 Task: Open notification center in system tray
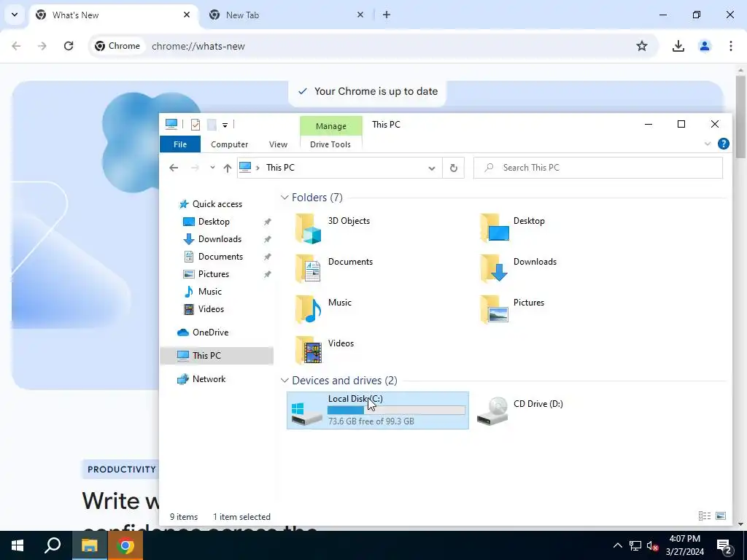point(724,545)
